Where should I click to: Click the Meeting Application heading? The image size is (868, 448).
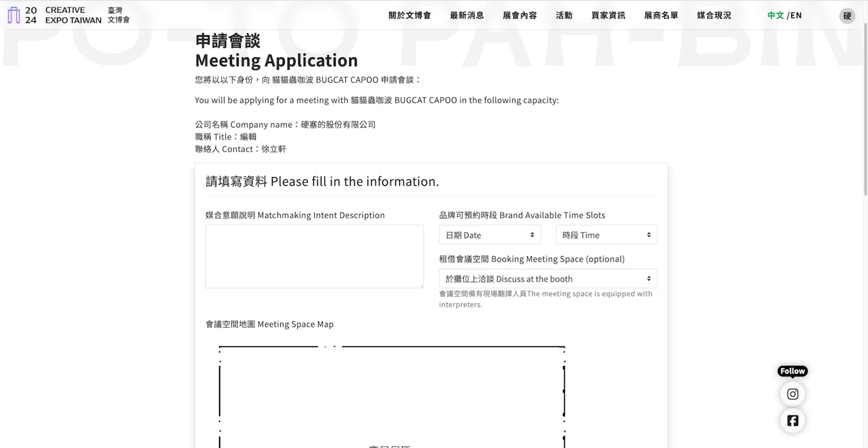(276, 60)
